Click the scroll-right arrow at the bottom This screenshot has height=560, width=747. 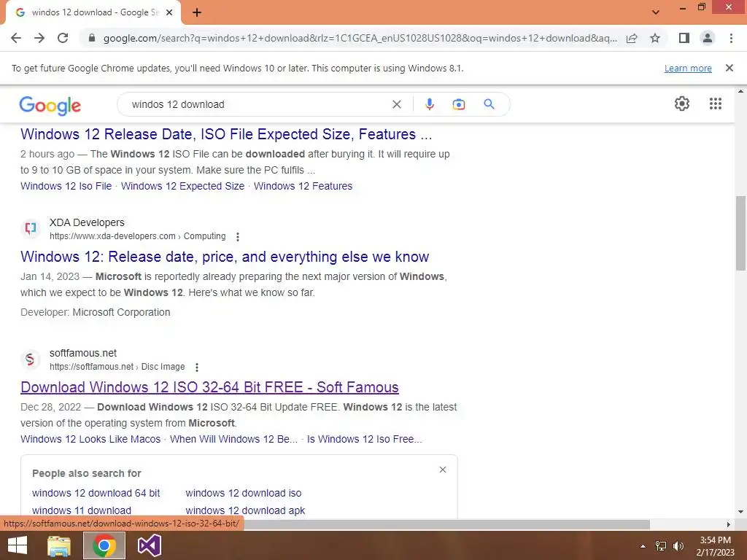click(x=729, y=524)
